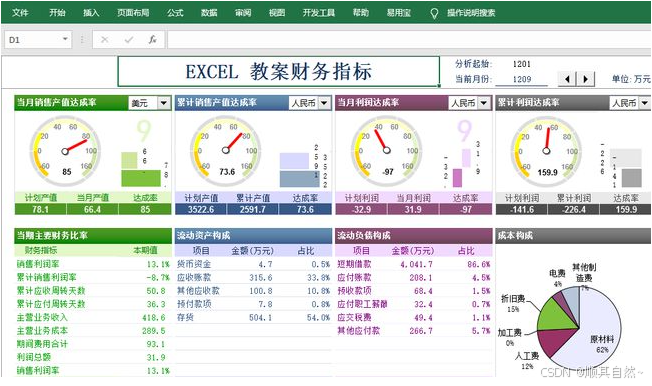
Task: Open the 易用宝 add-in tab
Action: (398, 12)
